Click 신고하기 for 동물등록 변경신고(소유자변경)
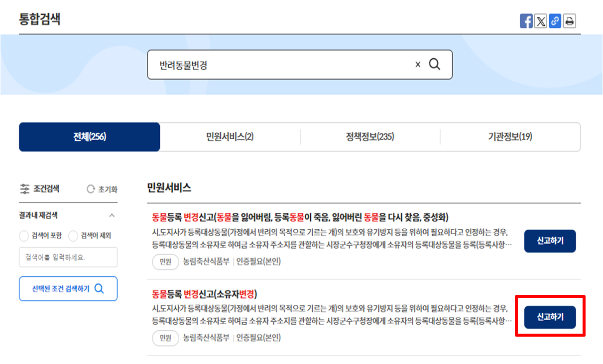Image resolution: width=603 pixels, height=364 pixels. tap(550, 317)
